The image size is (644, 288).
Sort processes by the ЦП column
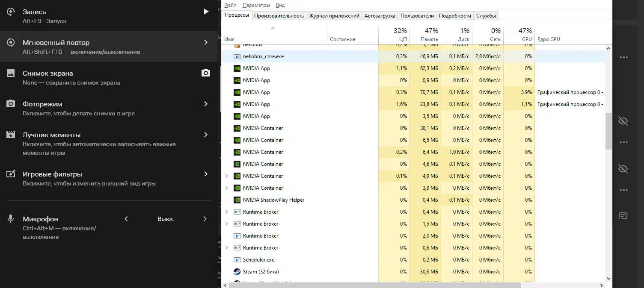(394, 35)
